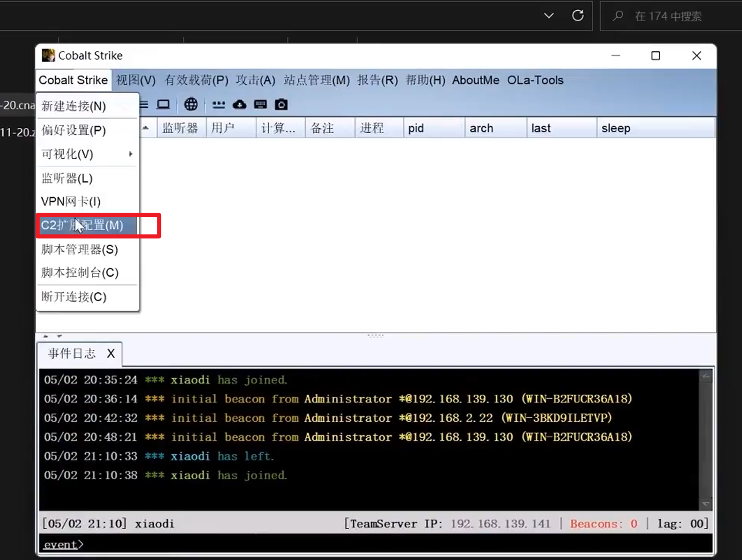This screenshot has height=560, width=742.
Task: Sort by the last column header
Action: pyautogui.click(x=562, y=128)
